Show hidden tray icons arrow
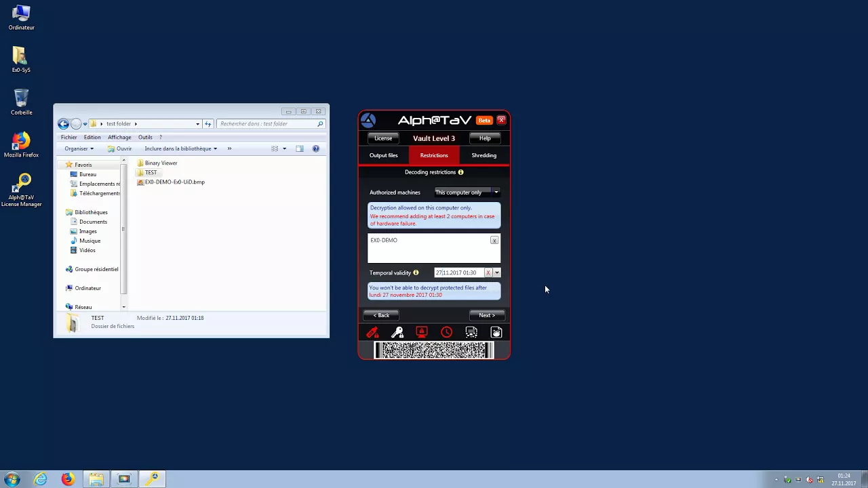Screen dimensions: 868x488 (x=776, y=480)
